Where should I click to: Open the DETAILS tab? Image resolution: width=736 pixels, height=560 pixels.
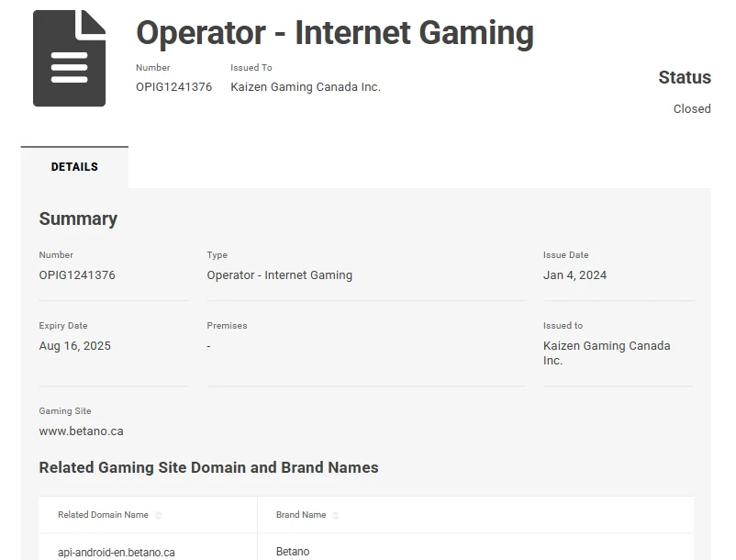point(74,167)
